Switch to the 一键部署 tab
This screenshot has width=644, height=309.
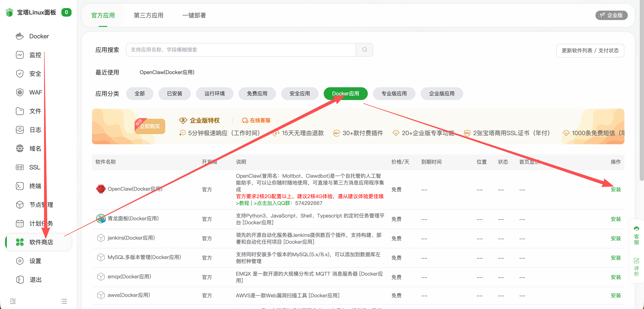coord(194,16)
